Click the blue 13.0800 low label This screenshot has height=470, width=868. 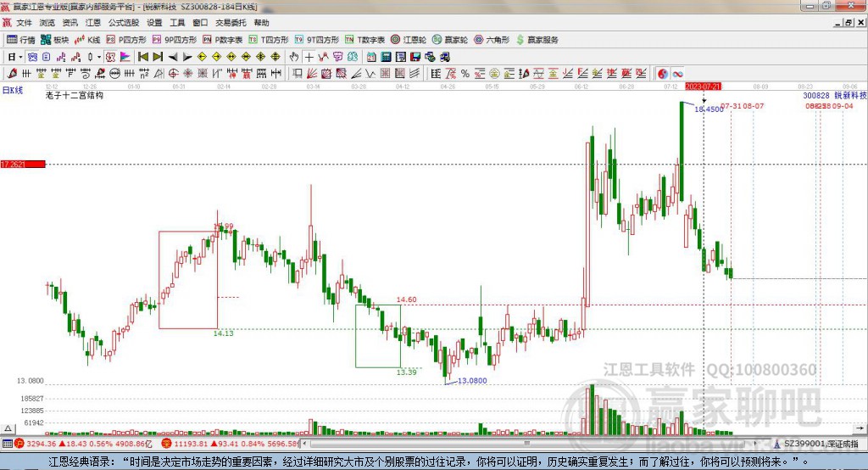[x=472, y=381]
